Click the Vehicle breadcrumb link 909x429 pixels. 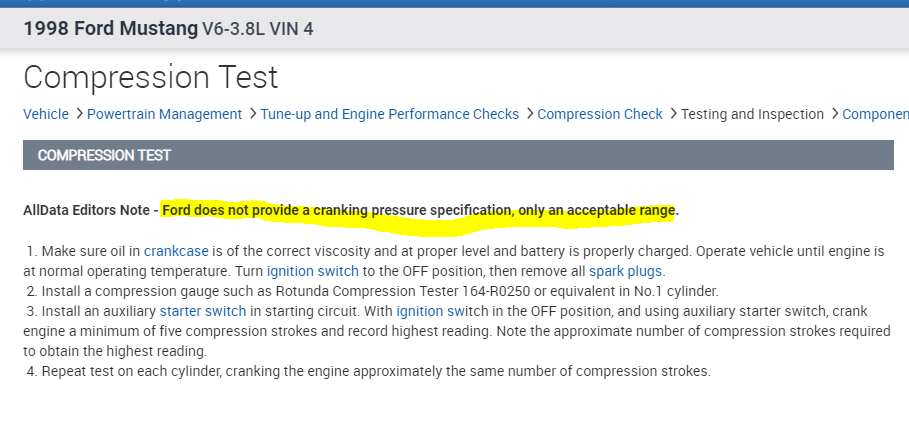tap(46, 114)
